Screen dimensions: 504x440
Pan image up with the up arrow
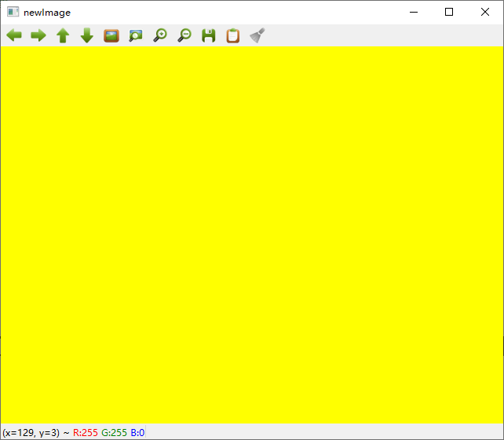point(63,35)
